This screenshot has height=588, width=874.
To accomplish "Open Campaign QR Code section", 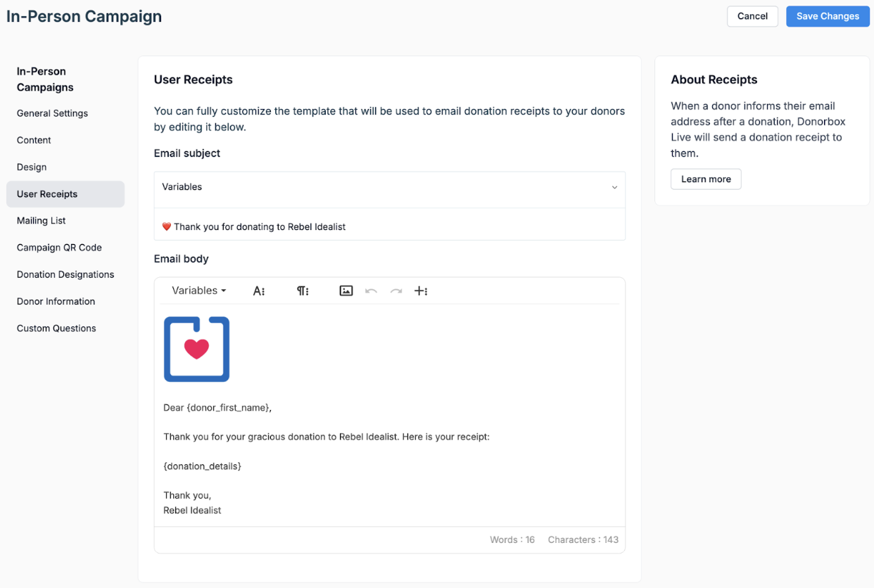I will pos(59,248).
